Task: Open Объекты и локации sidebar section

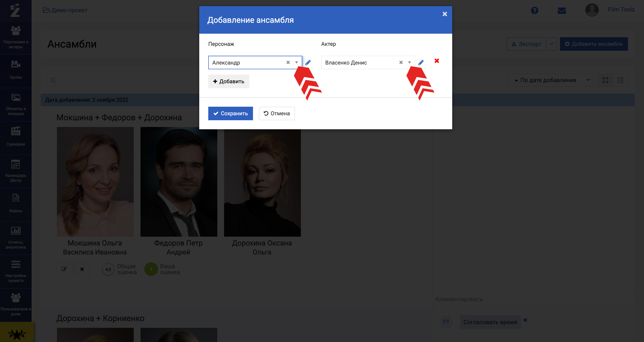Action: pyautogui.click(x=16, y=104)
